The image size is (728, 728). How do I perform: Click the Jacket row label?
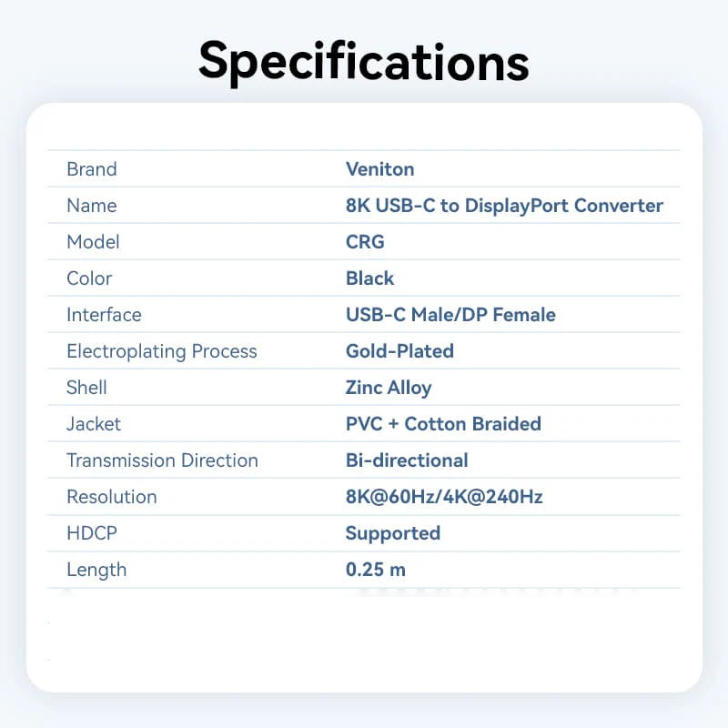[93, 424]
